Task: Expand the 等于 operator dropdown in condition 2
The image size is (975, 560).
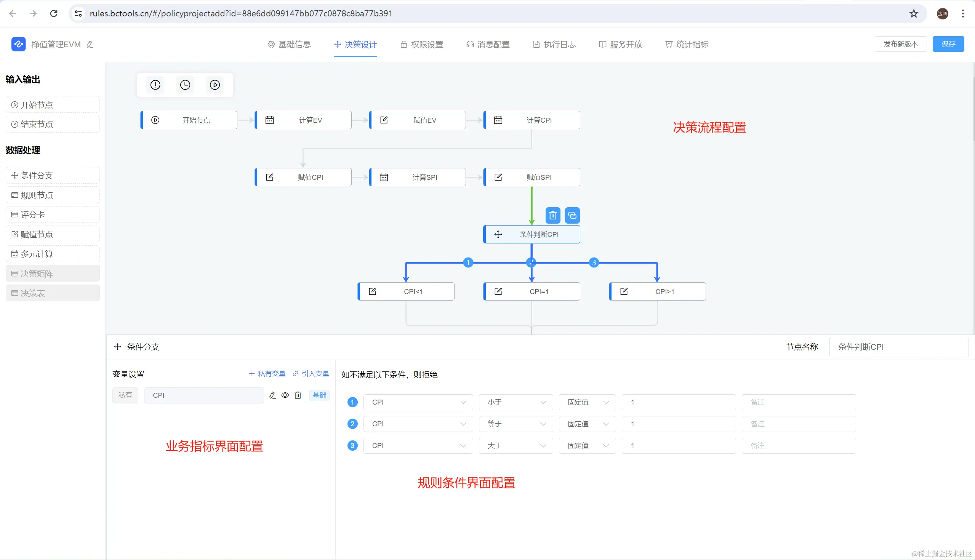Action: 516,424
